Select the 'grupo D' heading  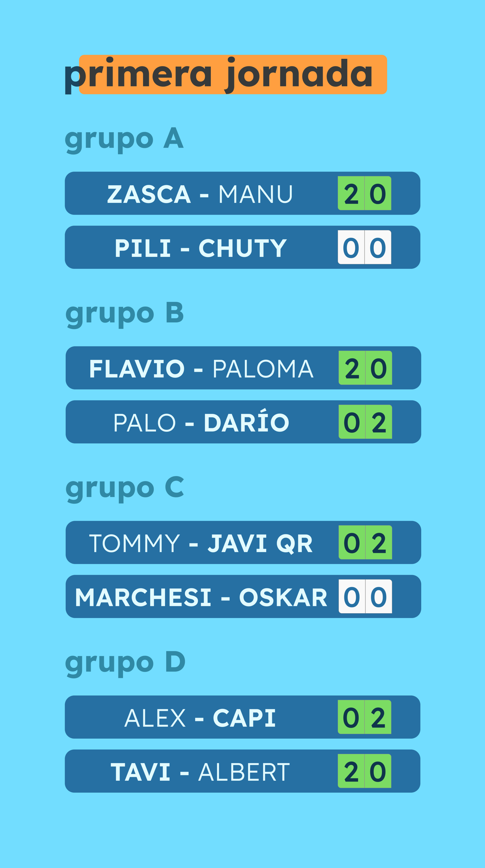(125, 663)
